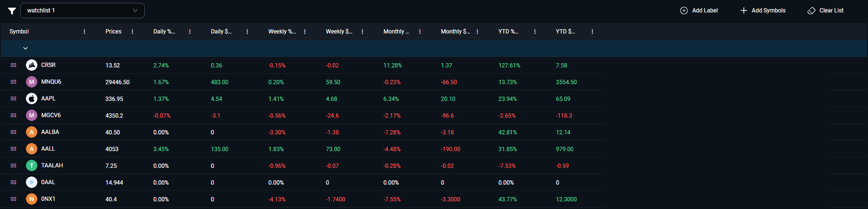Click the filter funnel icon
This screenshot has height=209, width=868.
coord(12,11)
